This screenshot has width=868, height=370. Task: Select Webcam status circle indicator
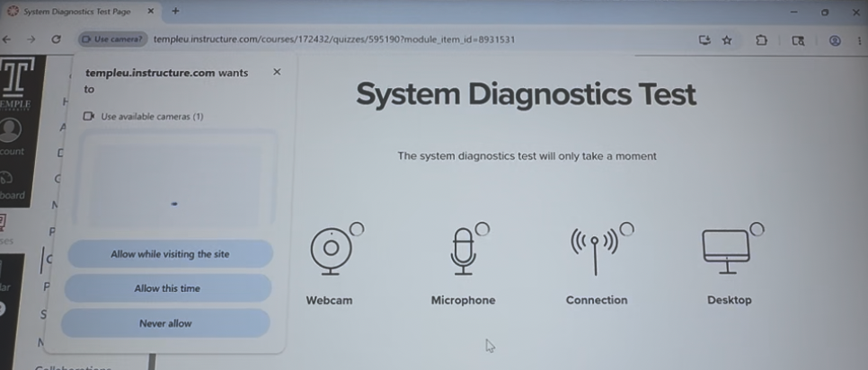(357, 229)
